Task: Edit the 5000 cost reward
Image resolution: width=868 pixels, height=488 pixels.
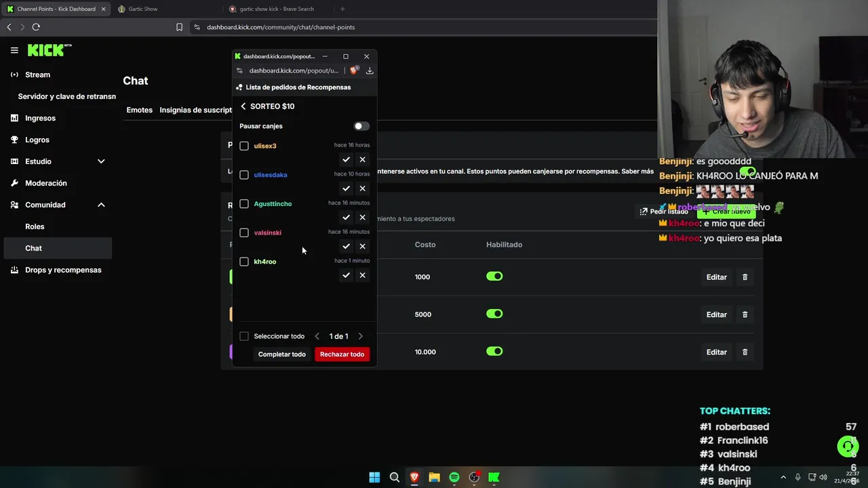Action: pyautogui.click(x=716, y=314)
